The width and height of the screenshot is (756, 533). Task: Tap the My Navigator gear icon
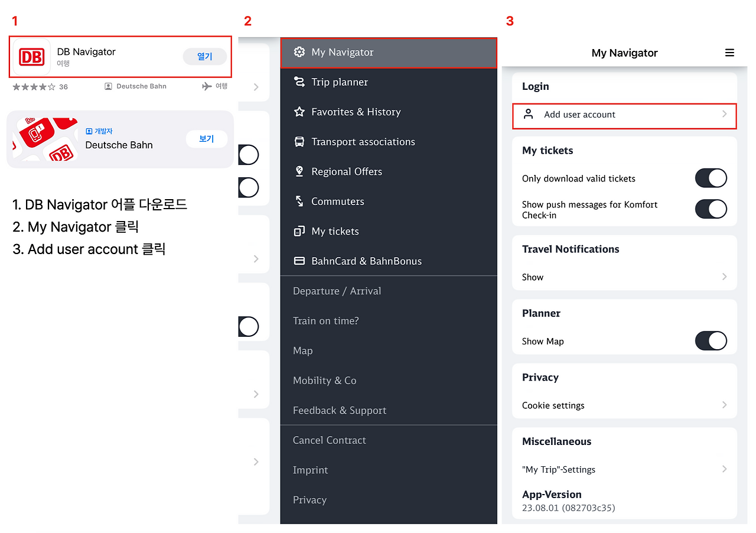click(299, 52)
